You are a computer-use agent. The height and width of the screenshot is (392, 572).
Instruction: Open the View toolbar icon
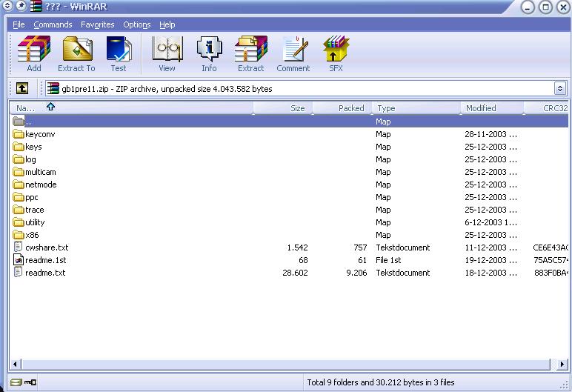167,49
